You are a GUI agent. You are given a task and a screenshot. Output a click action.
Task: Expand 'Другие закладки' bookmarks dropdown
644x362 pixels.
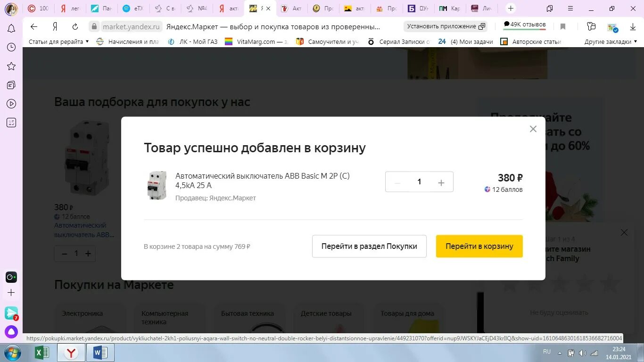pyautogui.click(x=611, y=41)
